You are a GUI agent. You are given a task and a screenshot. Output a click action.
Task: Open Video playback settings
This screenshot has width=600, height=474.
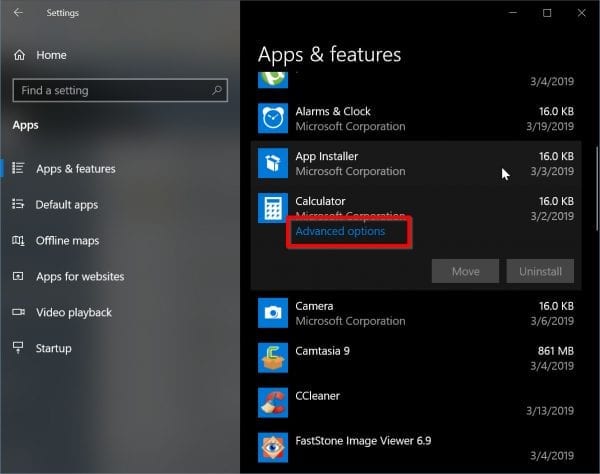(74, 312)
